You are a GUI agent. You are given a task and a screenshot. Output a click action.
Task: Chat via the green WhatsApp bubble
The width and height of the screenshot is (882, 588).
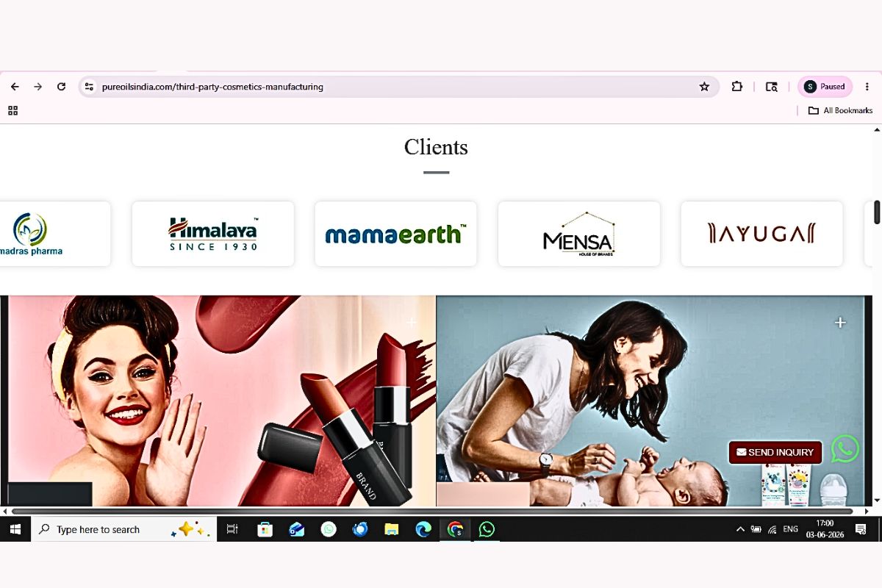coord(845,448)
